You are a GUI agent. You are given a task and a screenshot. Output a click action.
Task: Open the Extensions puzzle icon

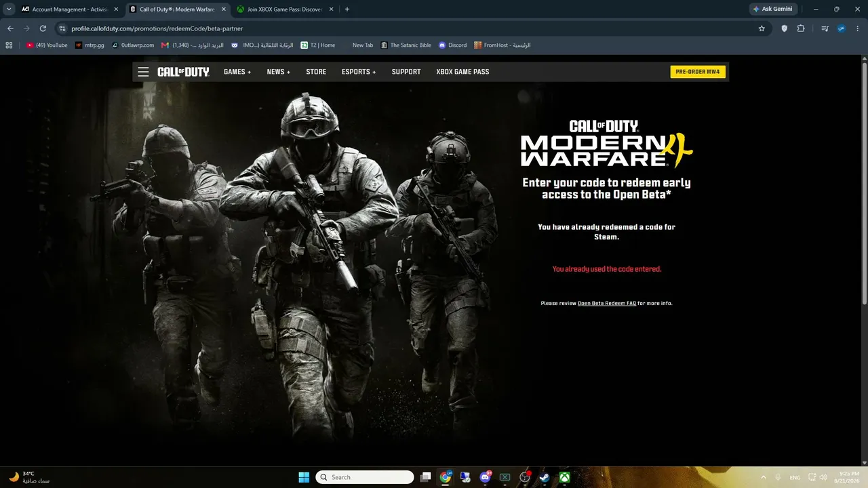[x=801, y=28]
